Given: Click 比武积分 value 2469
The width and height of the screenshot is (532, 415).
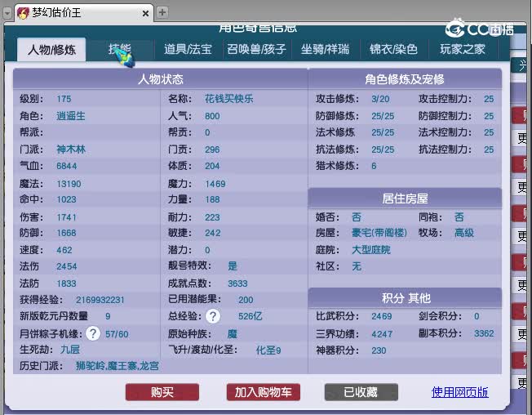Looking at the screenshot, I should (381, 316).
